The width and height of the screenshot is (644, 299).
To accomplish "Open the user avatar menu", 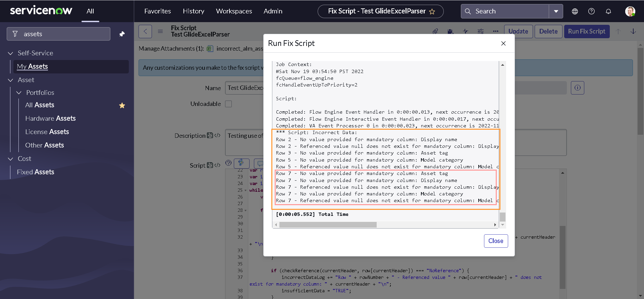I will pyautogui.click(x=630, y=11).
